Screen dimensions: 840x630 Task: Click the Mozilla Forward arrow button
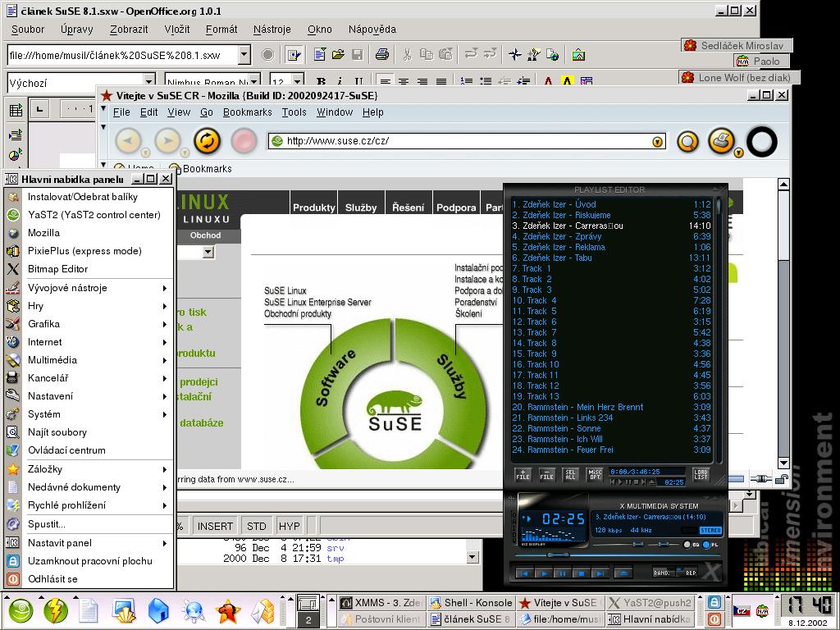point(167,141)
